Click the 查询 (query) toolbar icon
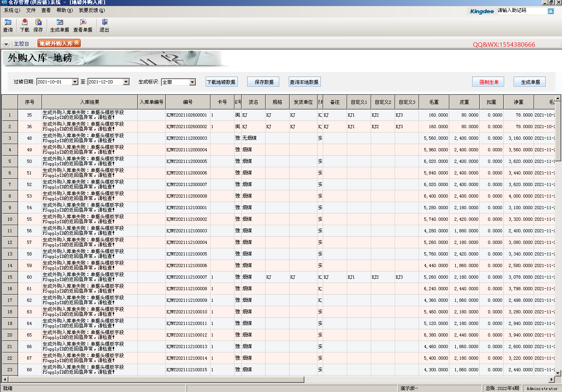562x392 pixels. (8, 26)
